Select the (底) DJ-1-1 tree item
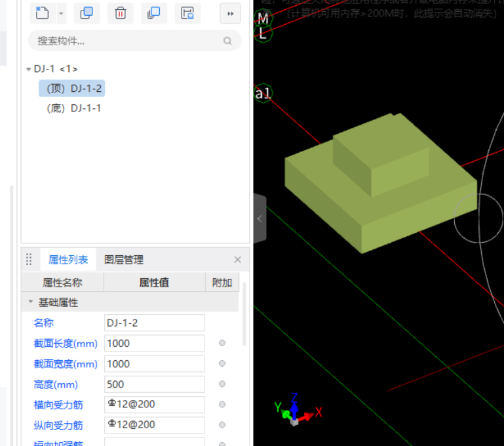The width and height of the screenshot is (504, 446). [x=74, y=108]
